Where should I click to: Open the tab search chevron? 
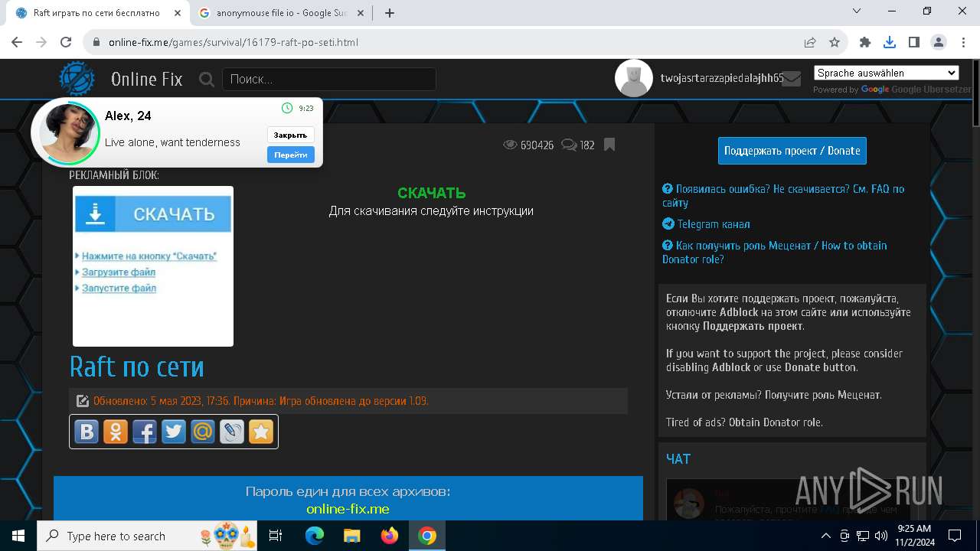[857, 11]
